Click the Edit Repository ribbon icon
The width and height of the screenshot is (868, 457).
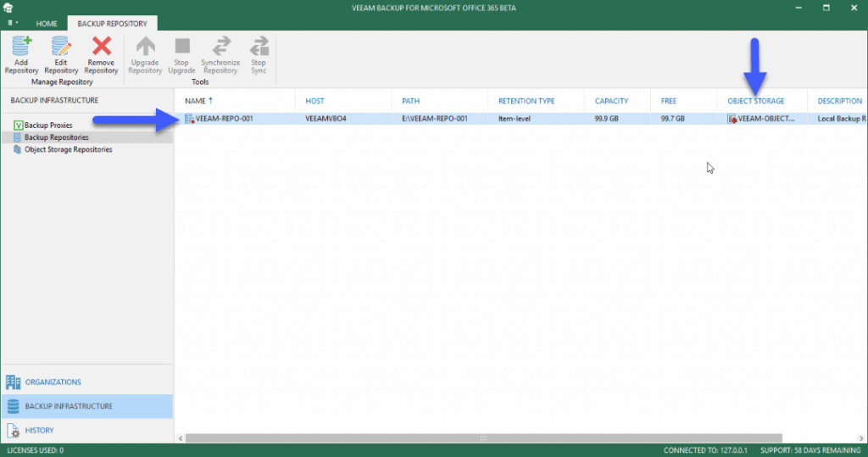(x=61, y=46)
